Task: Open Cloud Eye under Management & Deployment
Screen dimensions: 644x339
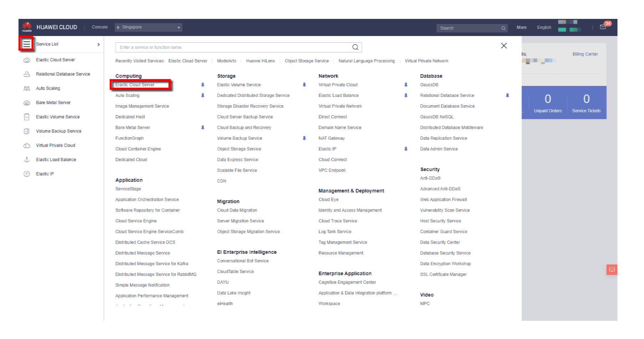Action: [x=328, y=200]
